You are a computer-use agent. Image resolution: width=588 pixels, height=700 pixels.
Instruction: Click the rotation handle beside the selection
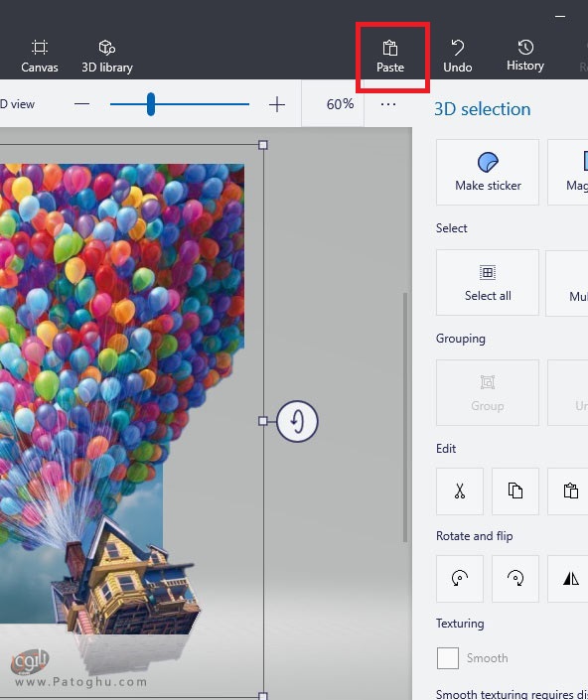[x=297, y=421]
